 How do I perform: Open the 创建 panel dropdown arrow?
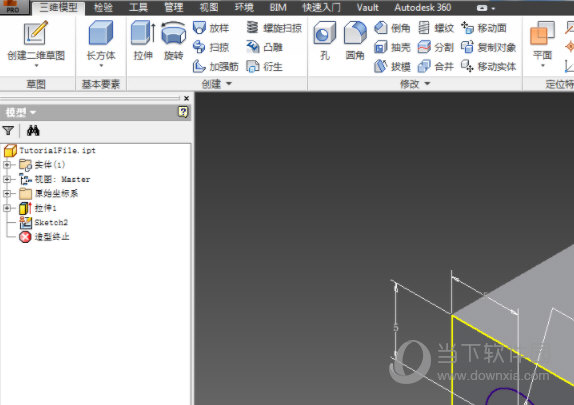click(229, 84)
